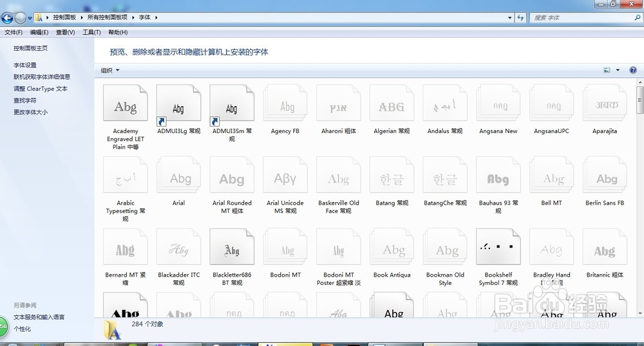Select the Arial Unicode MS font icon
Screen dimensions: 644x346
click(x=285, y=175)
